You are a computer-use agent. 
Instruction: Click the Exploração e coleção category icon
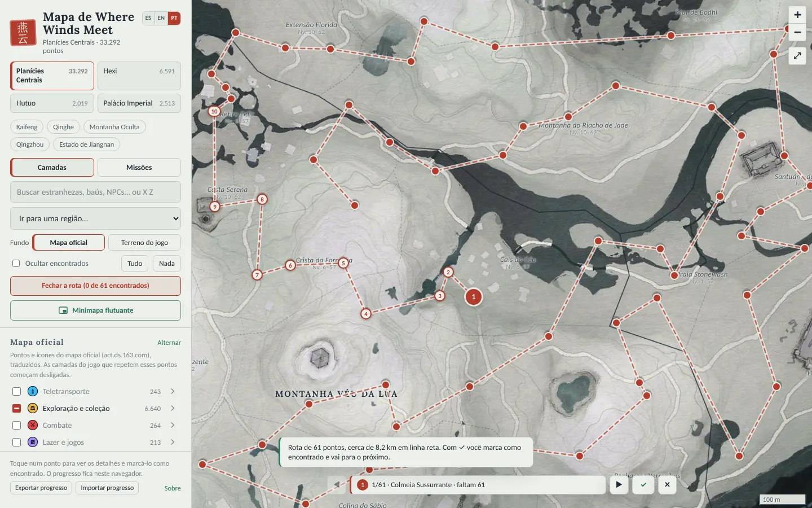click(33, 408)
